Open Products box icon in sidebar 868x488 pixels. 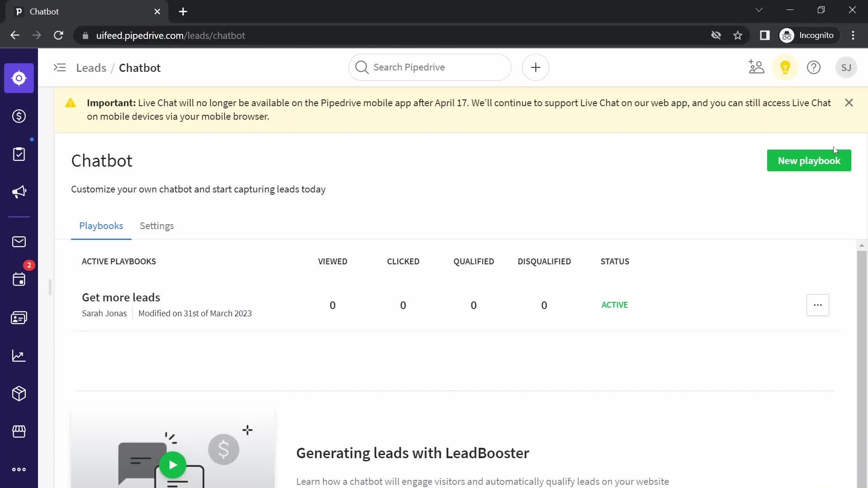click(19, 394)
